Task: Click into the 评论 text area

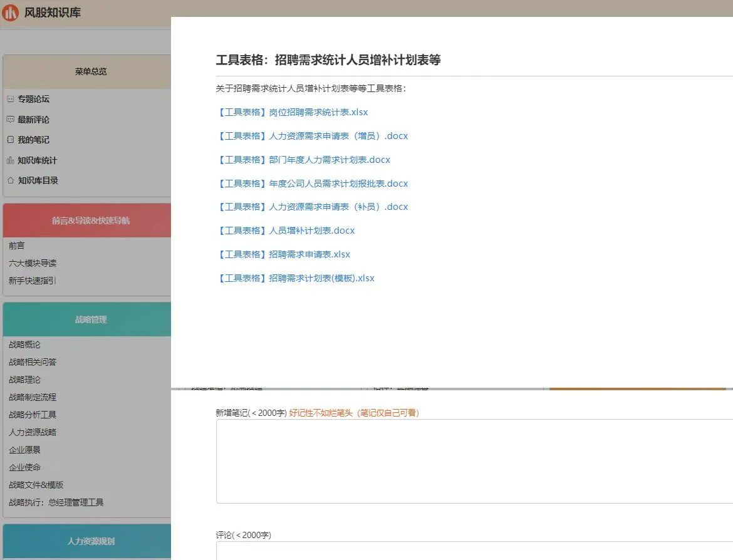Action: pos(474,551)
